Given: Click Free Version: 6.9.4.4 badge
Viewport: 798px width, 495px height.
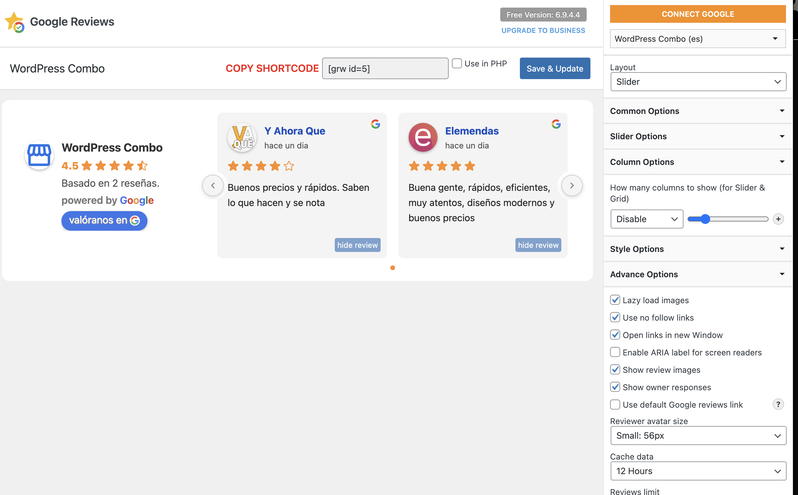Looking at the screenshot, I should (543, 15).
